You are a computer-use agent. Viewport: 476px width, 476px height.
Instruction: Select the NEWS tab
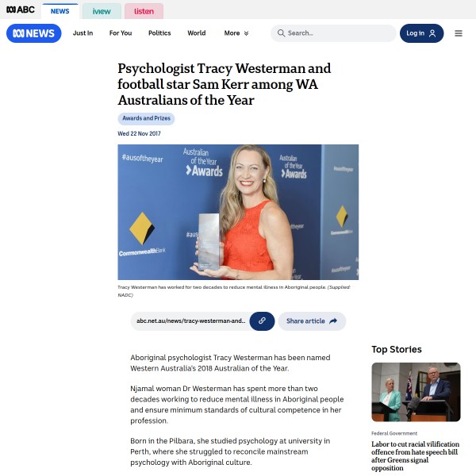point(60,11)
